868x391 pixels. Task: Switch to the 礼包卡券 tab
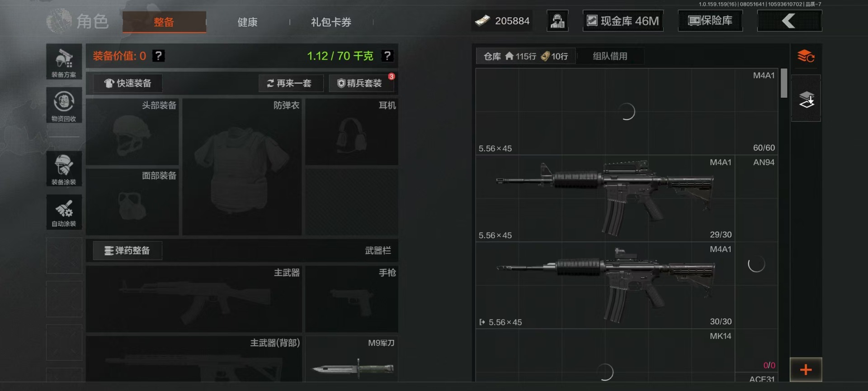pos(331,22)
